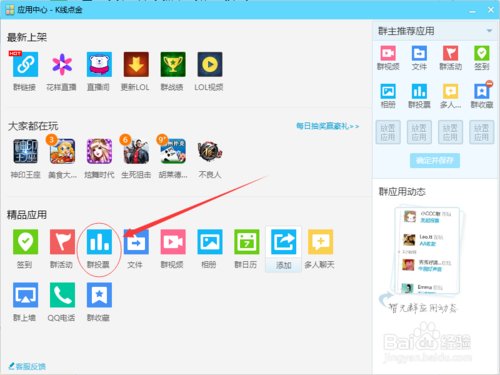Open the QQ电话 phone app

62,295
